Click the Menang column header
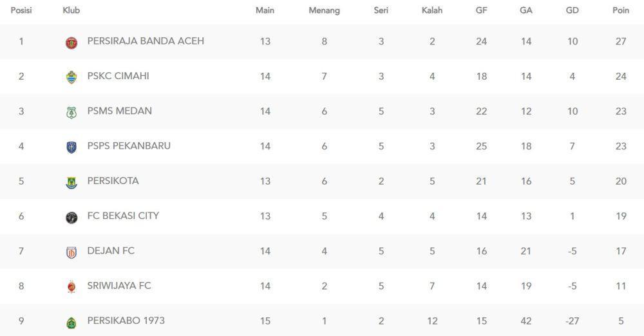This screenshot has width=644, height=336. click(324, 10)
